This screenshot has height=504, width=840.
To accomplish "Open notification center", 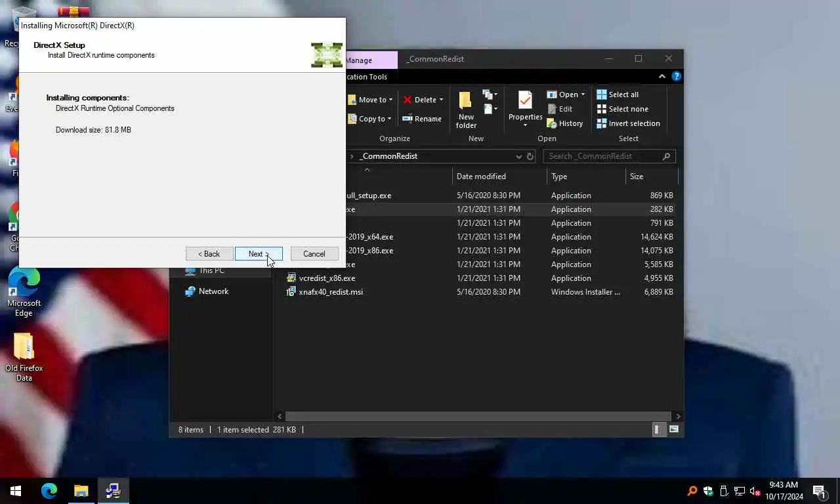I will click(x=819, y=491).
